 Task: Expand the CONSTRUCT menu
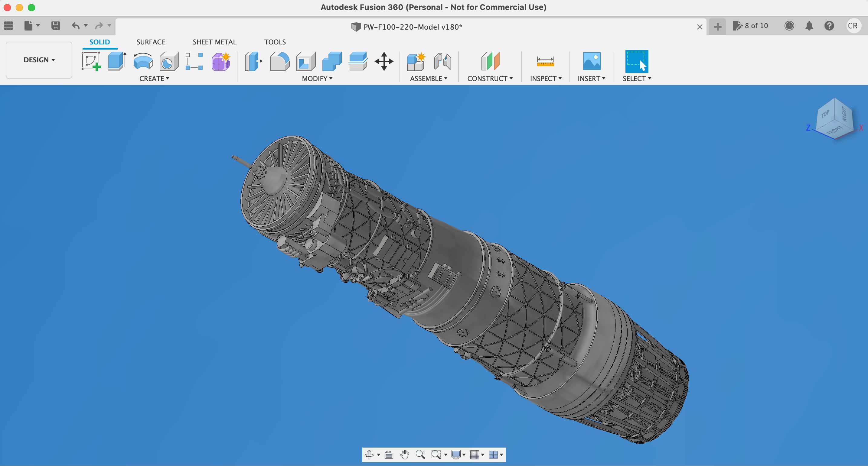click(490, 79)
